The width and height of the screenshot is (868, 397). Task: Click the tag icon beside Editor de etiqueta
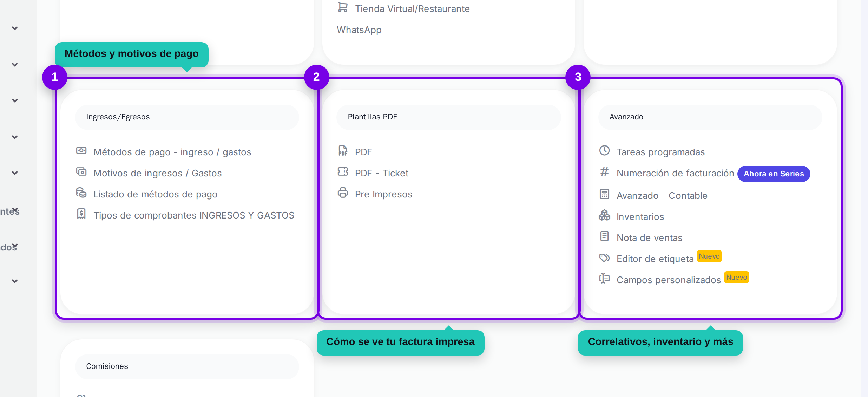coord(604,258)
